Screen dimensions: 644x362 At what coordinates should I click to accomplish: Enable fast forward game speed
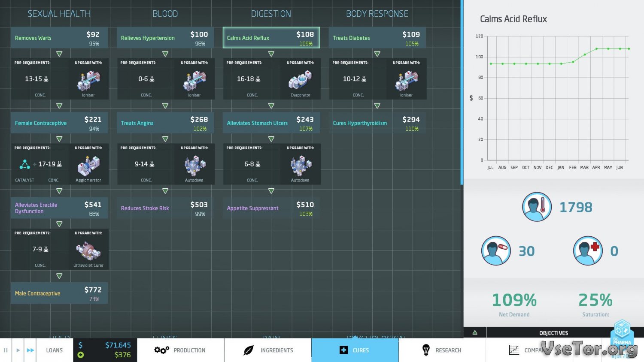click(30, 350)
